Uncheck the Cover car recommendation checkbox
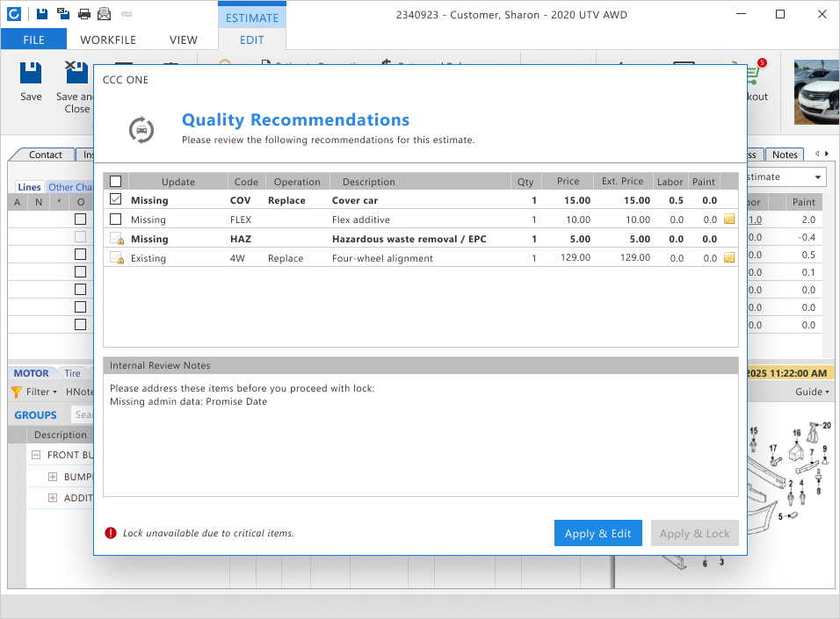Image resolution: width=840 pixels, height=619 pixels. (116, 199)
